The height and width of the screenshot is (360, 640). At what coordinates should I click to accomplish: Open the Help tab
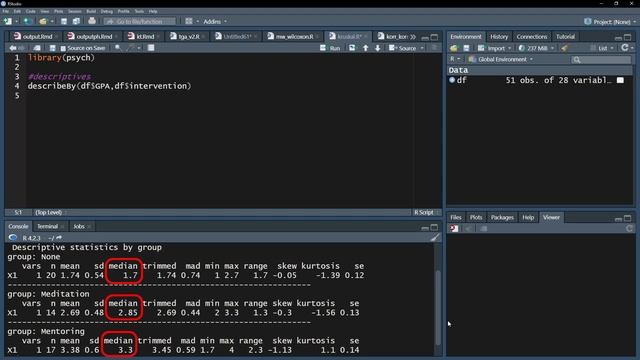(528, 217)
